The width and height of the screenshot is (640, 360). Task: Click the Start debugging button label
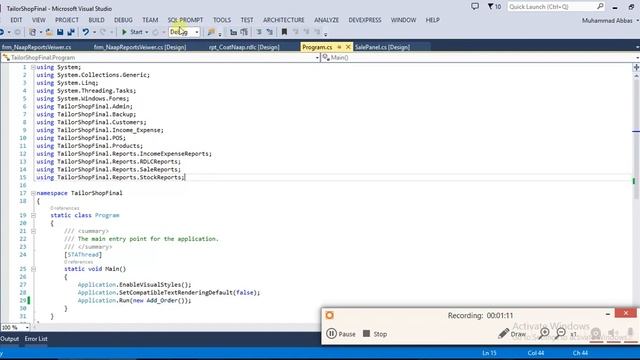[136, 32]
